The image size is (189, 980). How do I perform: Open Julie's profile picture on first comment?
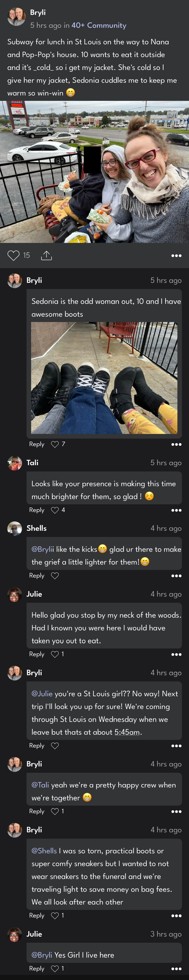pyautogui.click(x=15, y=595)
